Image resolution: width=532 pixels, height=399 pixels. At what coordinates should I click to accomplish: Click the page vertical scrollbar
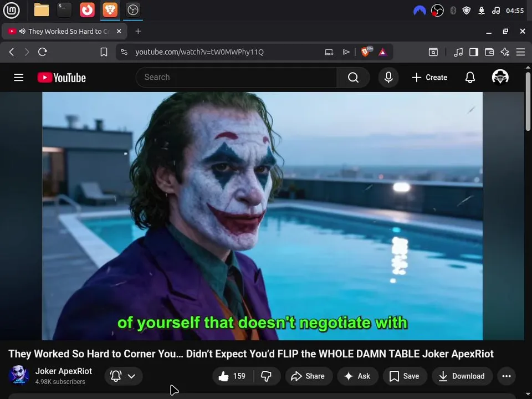point(528,101)
